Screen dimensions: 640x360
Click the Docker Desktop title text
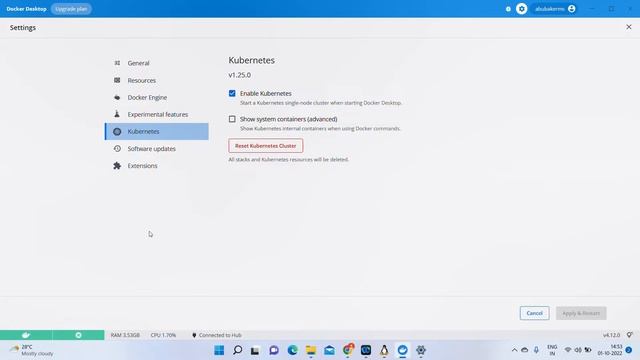pyautogui.click(x=26, y=9)
